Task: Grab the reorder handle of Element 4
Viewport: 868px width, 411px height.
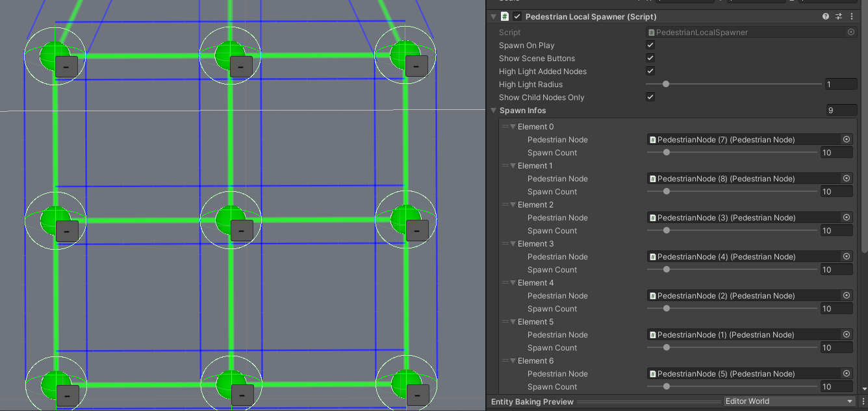Action: point(505,283)
